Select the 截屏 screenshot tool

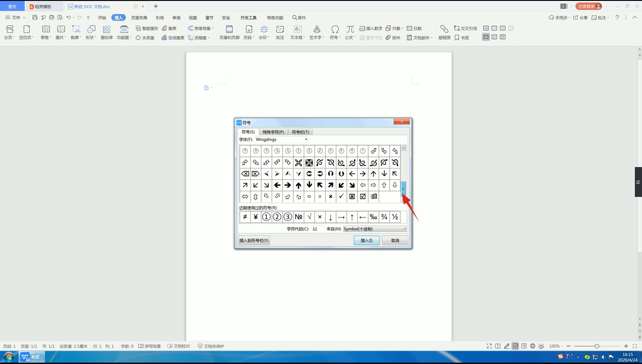point(76,33)
